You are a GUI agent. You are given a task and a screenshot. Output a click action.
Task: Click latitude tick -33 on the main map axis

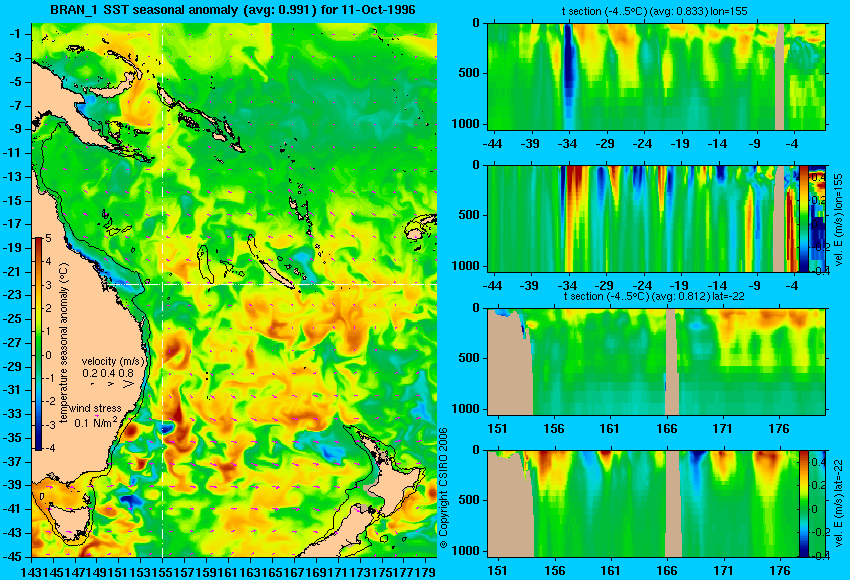14,414
